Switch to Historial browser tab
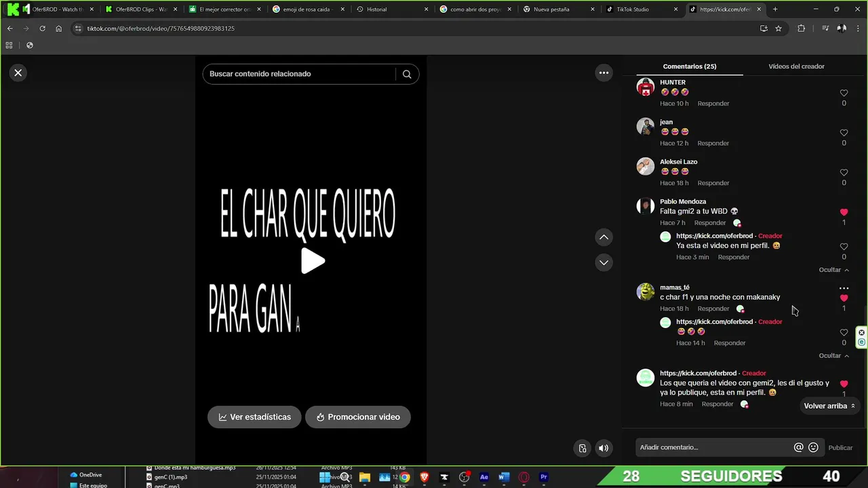The width and height of the screenshot is (868, 488). click(x=392, y=9)
